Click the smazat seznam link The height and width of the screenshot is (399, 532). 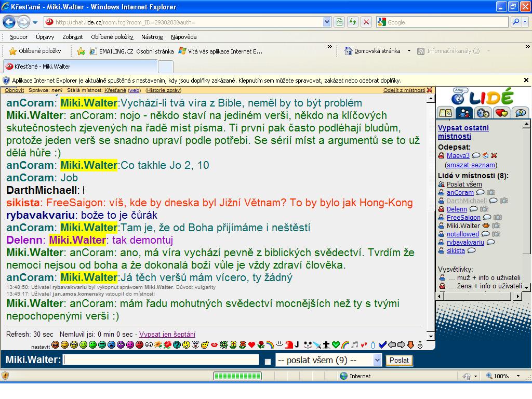(x=471, y=165)
